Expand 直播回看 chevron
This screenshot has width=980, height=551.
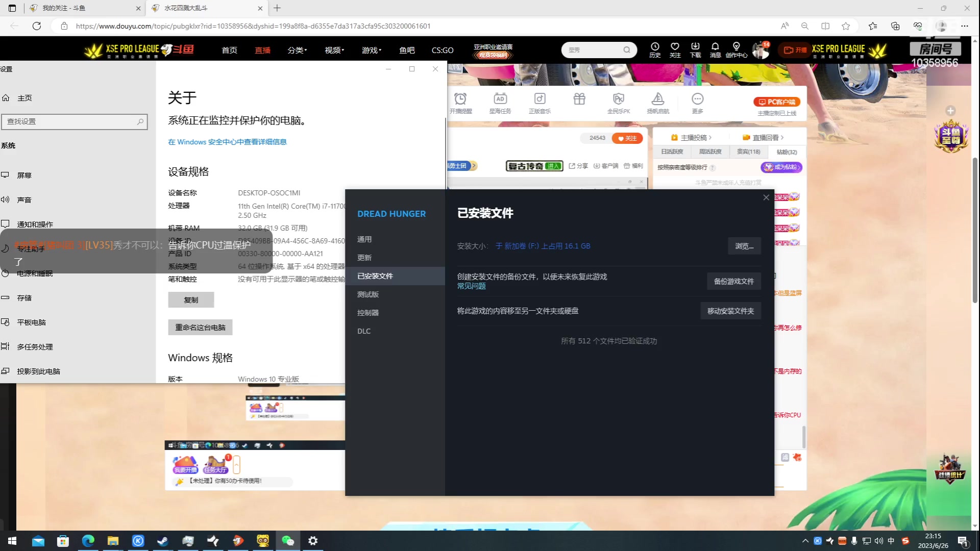coord(782,138)
